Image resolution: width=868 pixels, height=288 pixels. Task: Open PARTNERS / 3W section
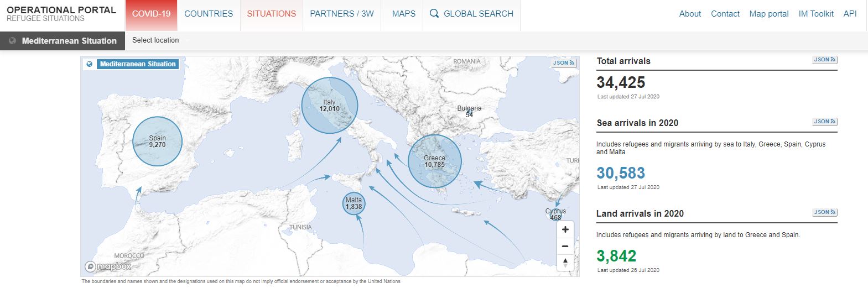coord(342,14)
